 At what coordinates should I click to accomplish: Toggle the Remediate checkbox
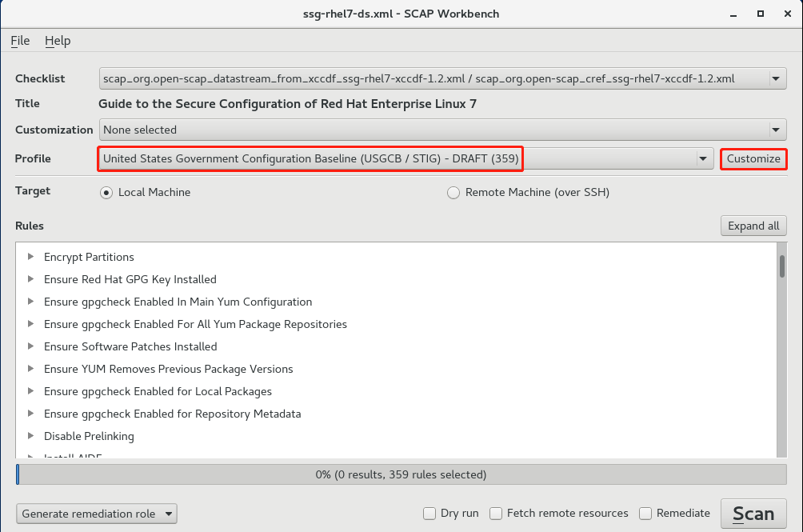(x=645, y=514)
